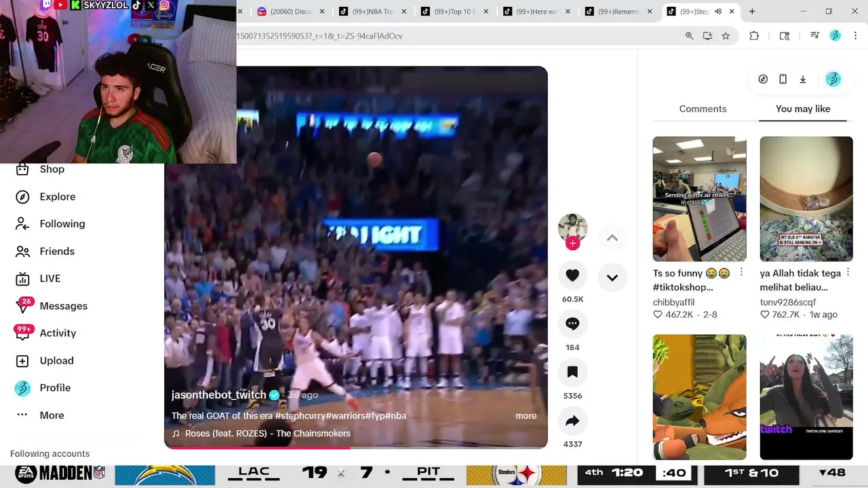This screenshot has height=488, width=868.
Task: Open the cartoon dinosaur video thumbnail
Action: (699, 396)
